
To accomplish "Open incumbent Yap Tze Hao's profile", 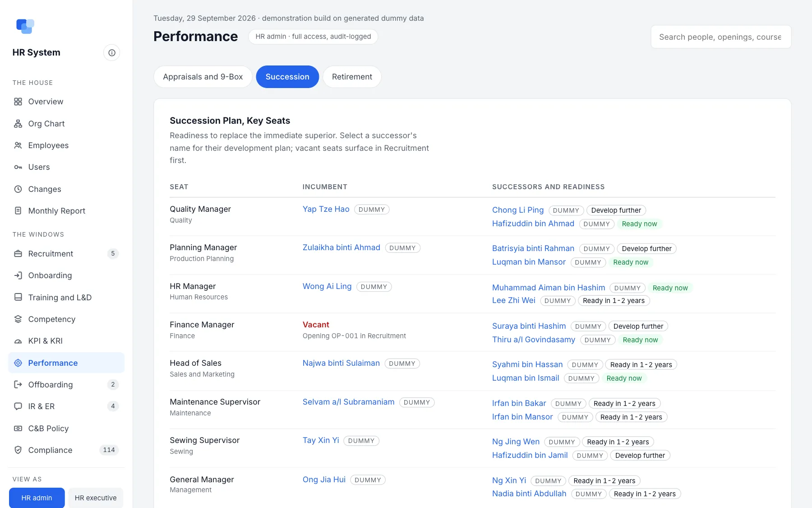I will point(326,209).
